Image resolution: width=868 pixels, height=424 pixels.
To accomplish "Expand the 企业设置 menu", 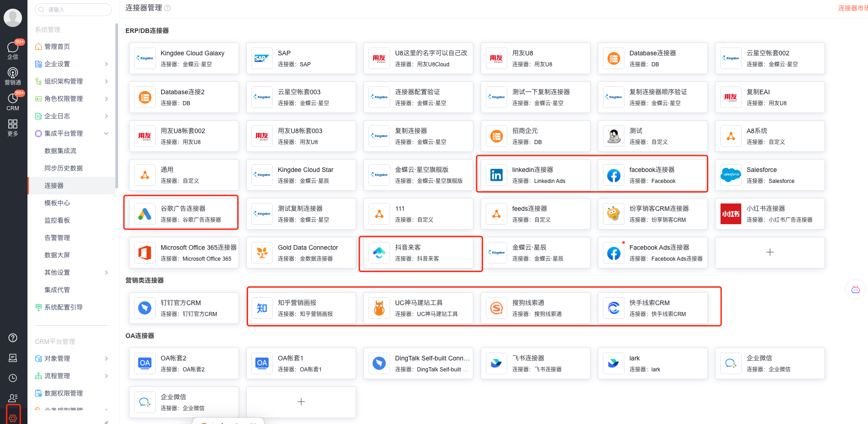I will [106, 64].
